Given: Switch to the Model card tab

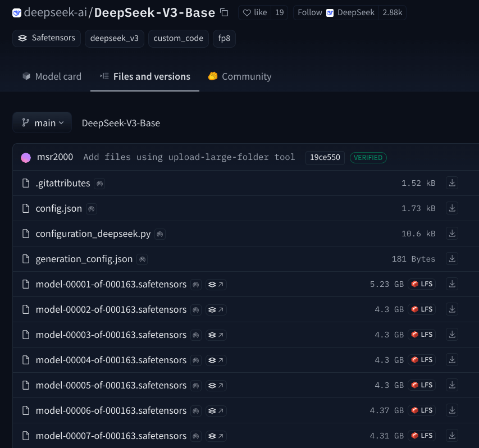Looking at the screenshot, I should click(x=52, y=76).
